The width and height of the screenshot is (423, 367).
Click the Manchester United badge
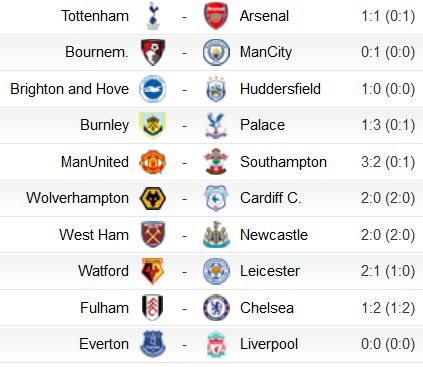click(153, 162)
